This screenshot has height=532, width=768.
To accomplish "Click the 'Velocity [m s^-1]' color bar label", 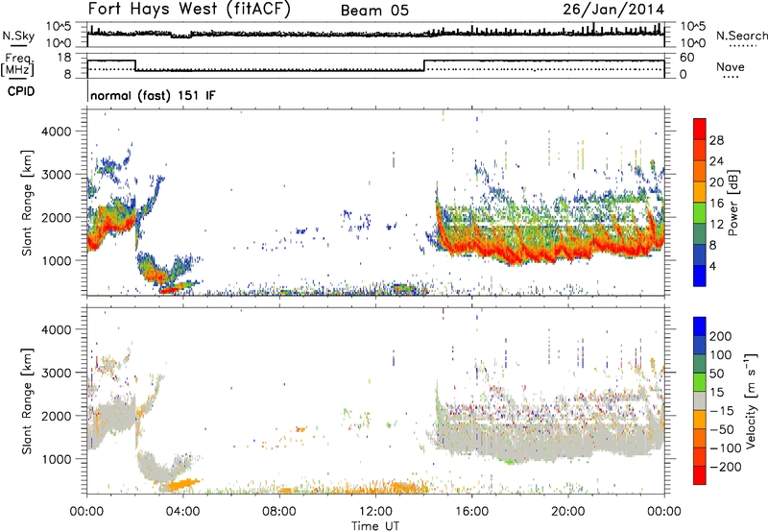I will point(751,400).
